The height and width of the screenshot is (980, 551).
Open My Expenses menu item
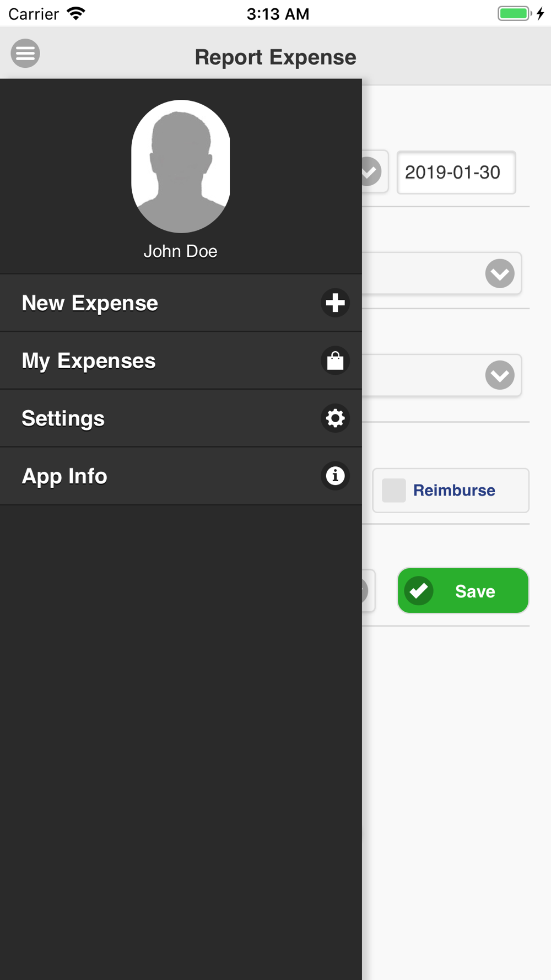[x=181, y=361]
